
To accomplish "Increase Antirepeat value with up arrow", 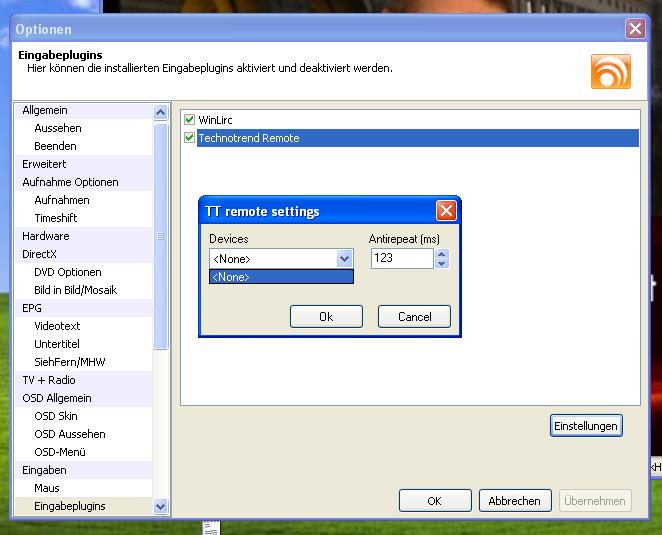I will tap(442, 254).
